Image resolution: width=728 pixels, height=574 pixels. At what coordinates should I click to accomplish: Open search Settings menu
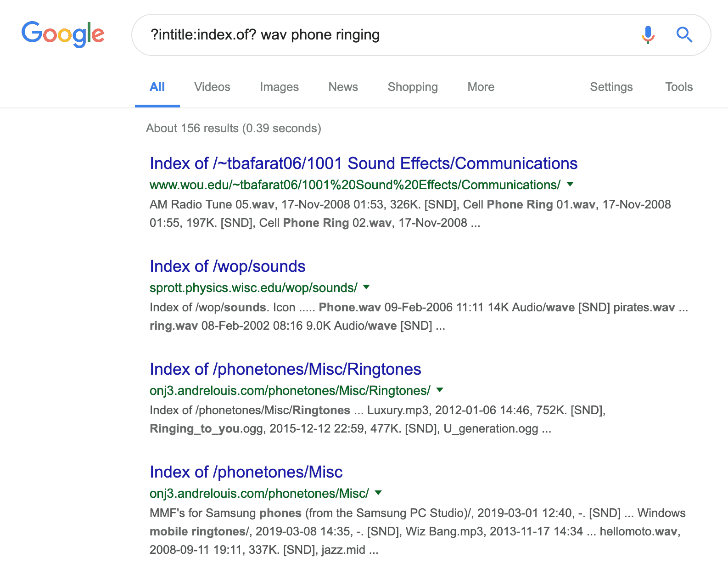[x=611, y=87]
